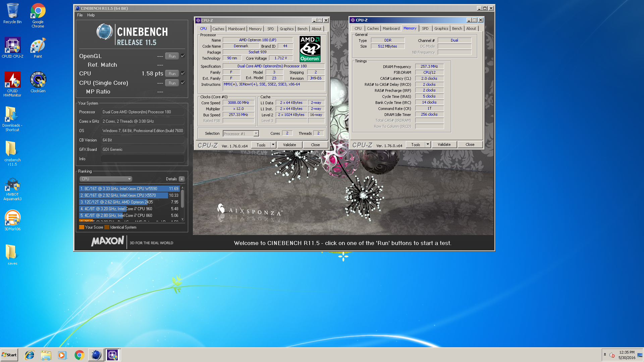Open Bench tab in left CPU-Z
Screen dimensions: 644x362
click(302, 29)
